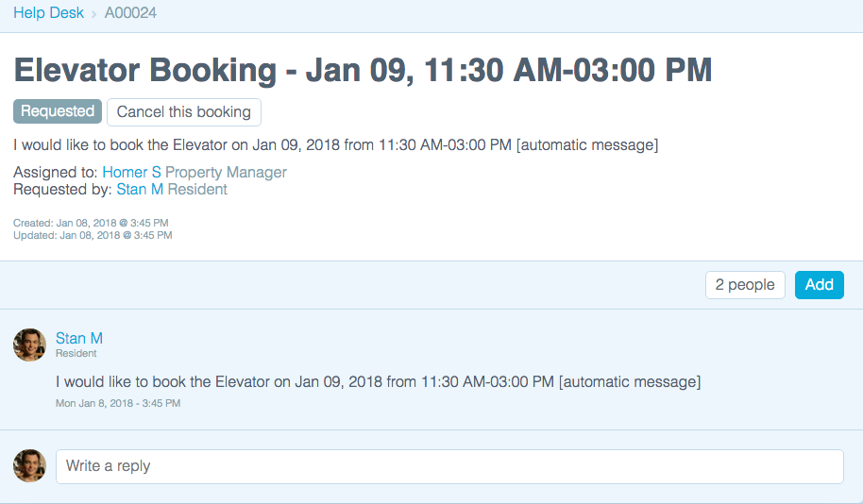The height and width of the screenshot is (504, 863).
Task: Focus the Write a reply field
Action: tap(449, 466)
